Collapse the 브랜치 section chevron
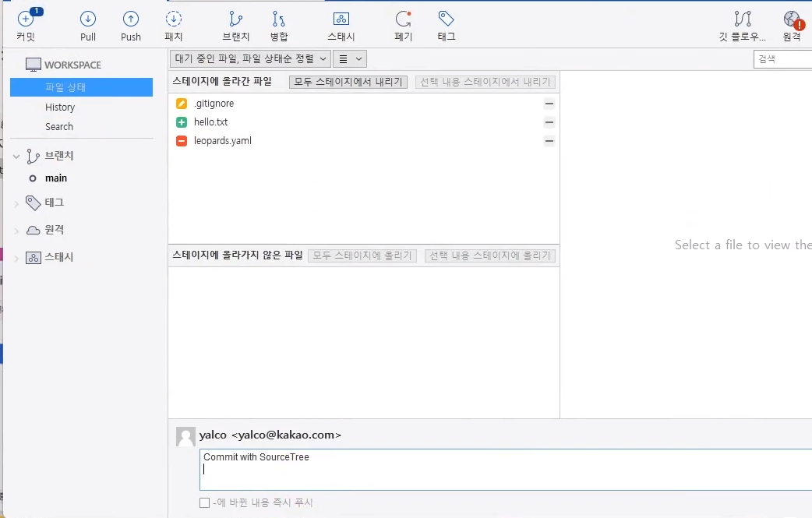This screenshot has width=812, height=518. tap(16, 157)
